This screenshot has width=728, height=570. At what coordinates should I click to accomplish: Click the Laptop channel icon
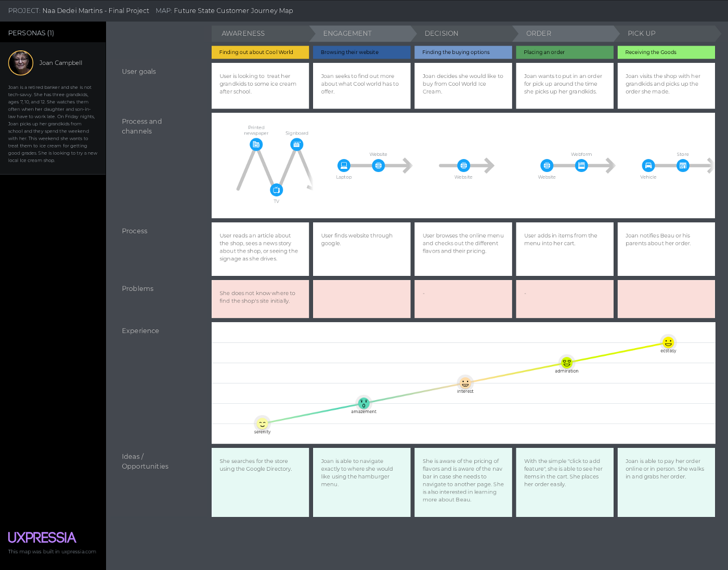point(344,165)
